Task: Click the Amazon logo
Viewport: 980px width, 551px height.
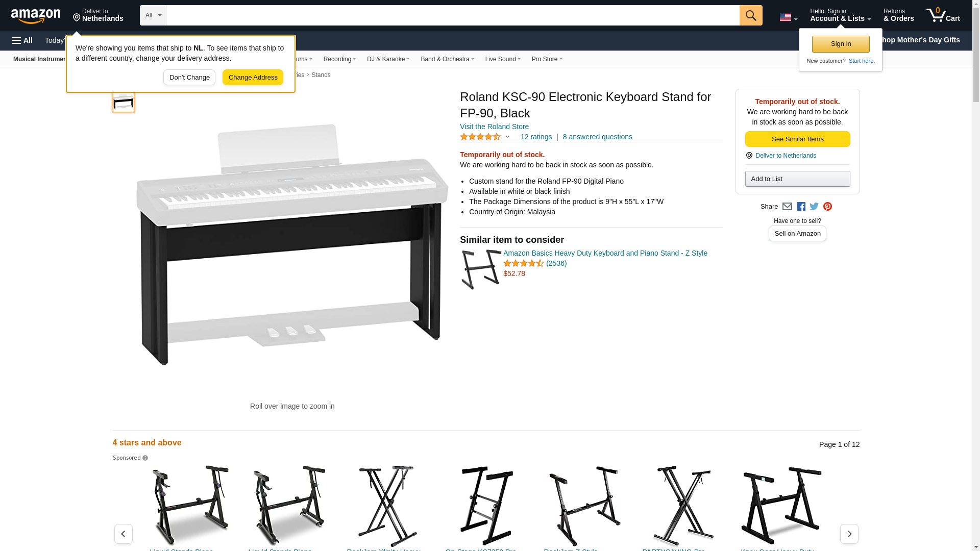Action: coord(36,16)
